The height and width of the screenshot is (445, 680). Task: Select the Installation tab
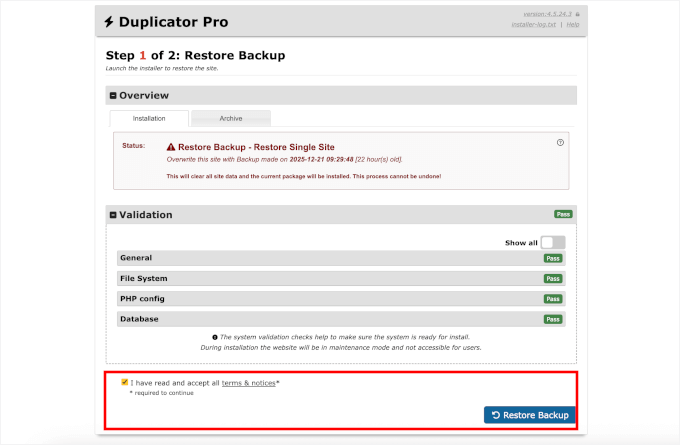[x=149, y=118]
